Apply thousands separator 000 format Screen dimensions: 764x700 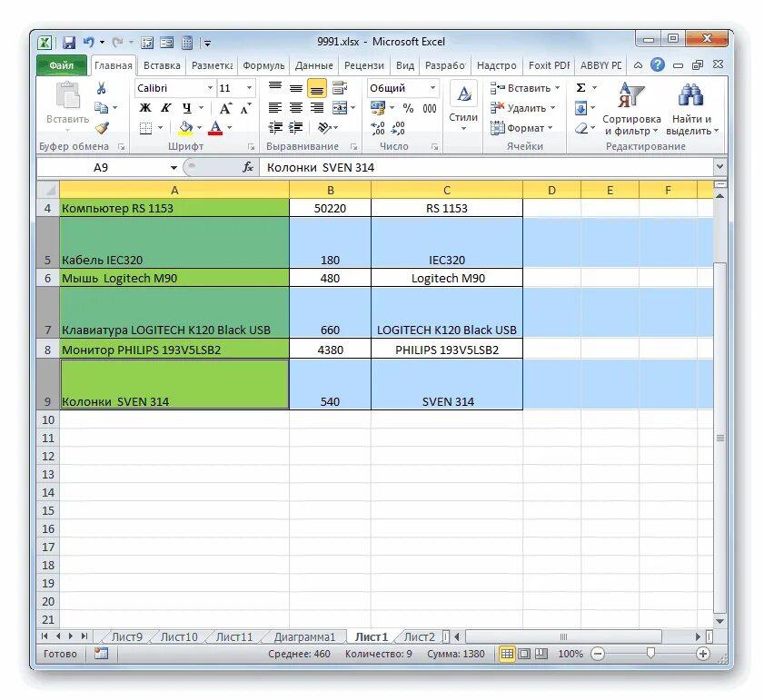pyautogui.click(x=430, y=108)
